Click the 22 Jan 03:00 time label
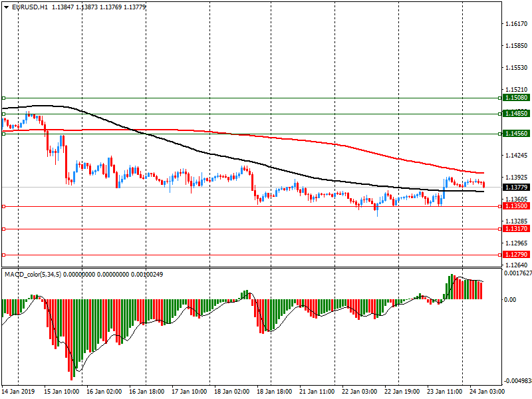This screenshot has height=399, width=532. click(x=360, y=392)
